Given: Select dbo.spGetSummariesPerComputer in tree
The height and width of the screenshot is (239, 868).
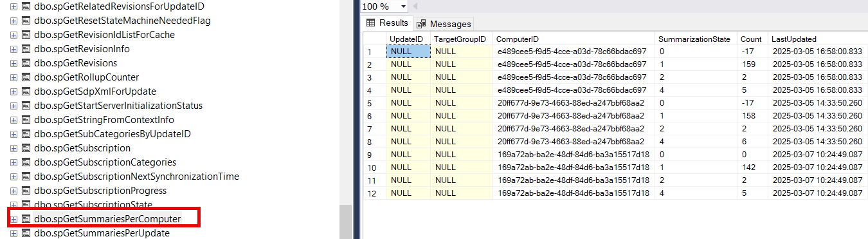Looking at the screenshot, I should (107, 219).
